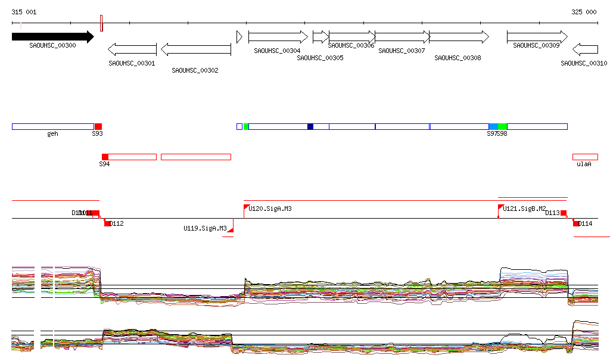Click the green S98 segment box
The height and width of the screenshot is (364, 610).
point(502,126)
